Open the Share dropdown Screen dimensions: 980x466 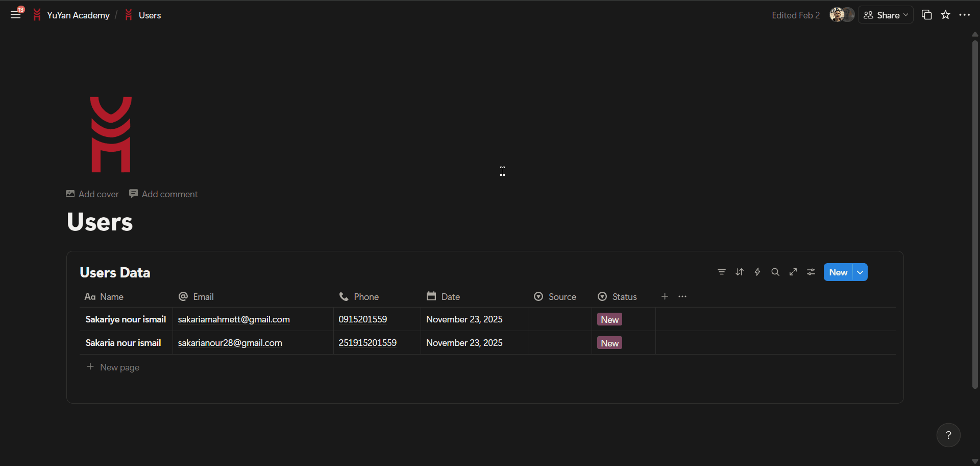886,15
